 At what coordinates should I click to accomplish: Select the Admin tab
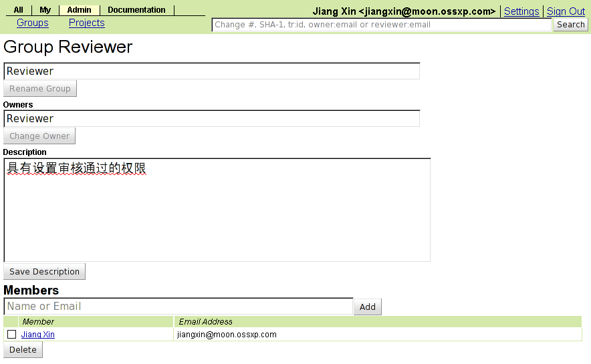pos(79,10)
